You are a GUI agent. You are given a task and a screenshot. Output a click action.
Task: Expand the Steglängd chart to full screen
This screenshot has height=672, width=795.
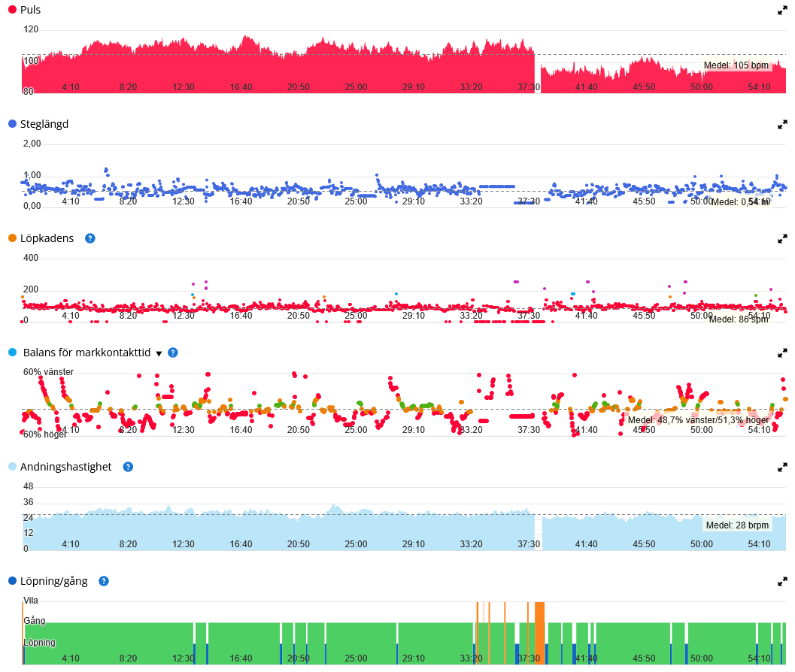(x=782, y=124)
